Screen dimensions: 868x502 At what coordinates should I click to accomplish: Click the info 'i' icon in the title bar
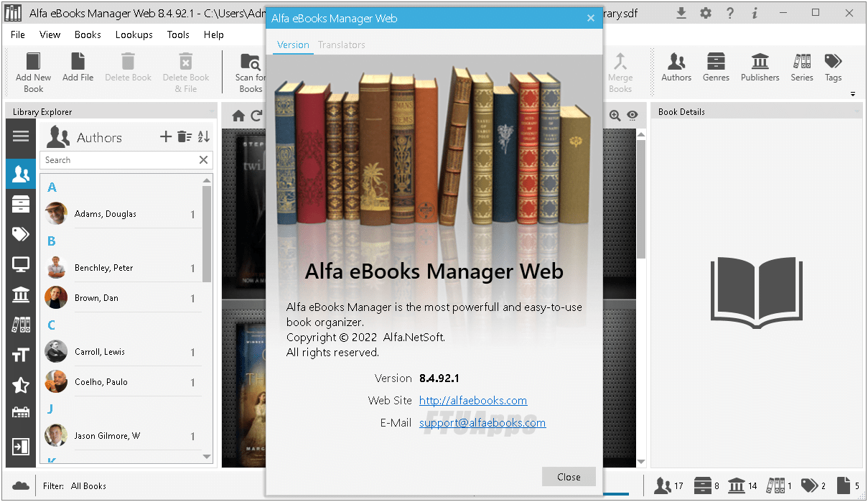[755, 13]
